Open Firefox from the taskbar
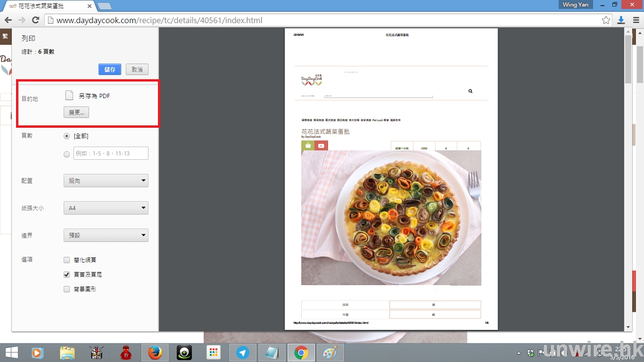 pyautogui.click(x=155, y=353)
